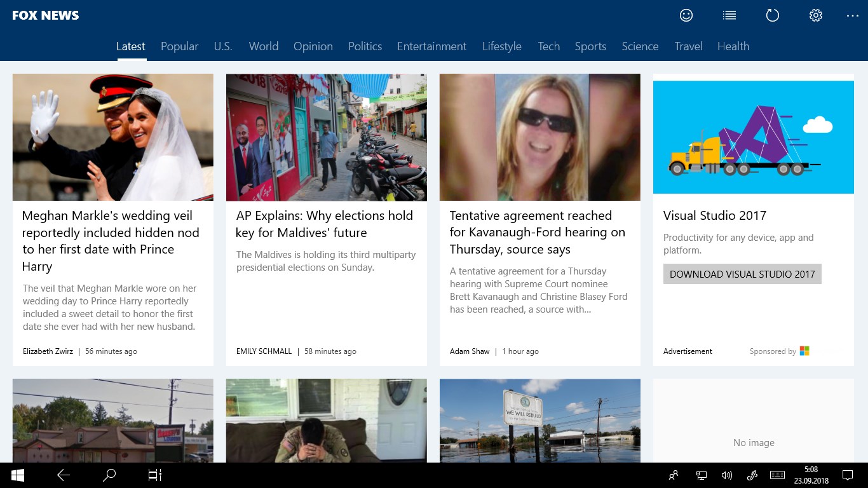Click Download Visual Studio 2017 button
This screenshot has width=868, height=488.
click(x=742, y=274)
